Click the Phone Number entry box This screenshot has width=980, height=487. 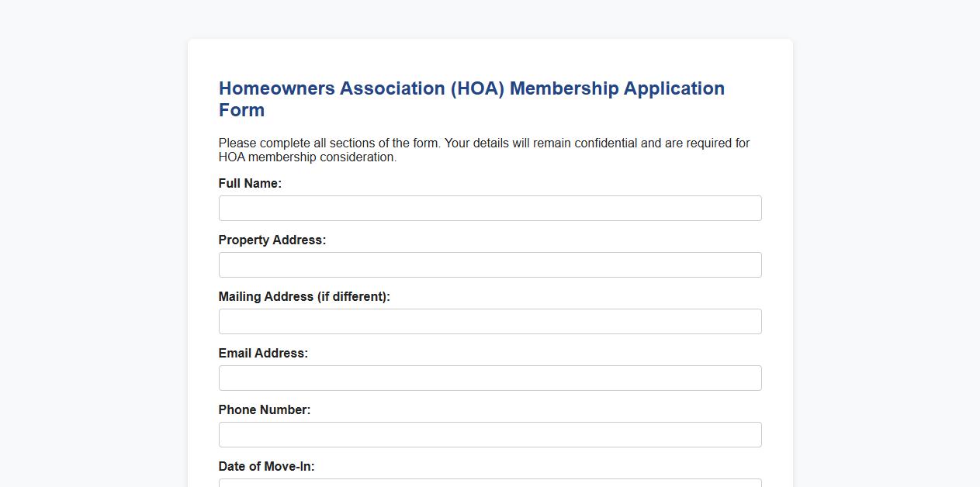(490, 434)
